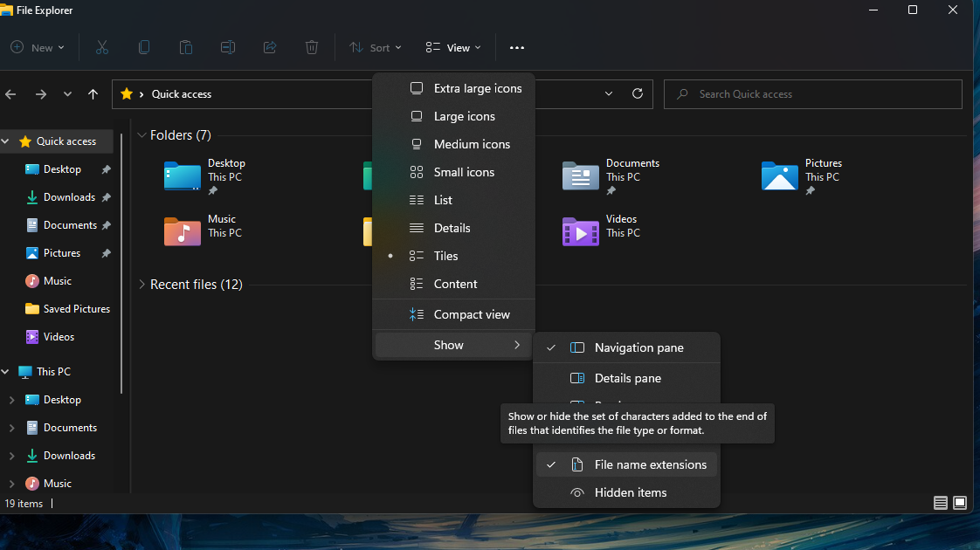Toggle Hidden items visibility
The width and height of the screenshot is (980, 550).
tap(626, 492)
